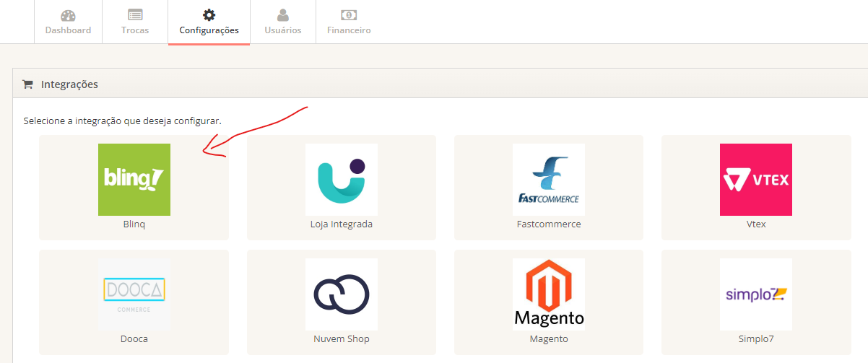Pick the pink VTEX logo

click(x=756, y=180)
